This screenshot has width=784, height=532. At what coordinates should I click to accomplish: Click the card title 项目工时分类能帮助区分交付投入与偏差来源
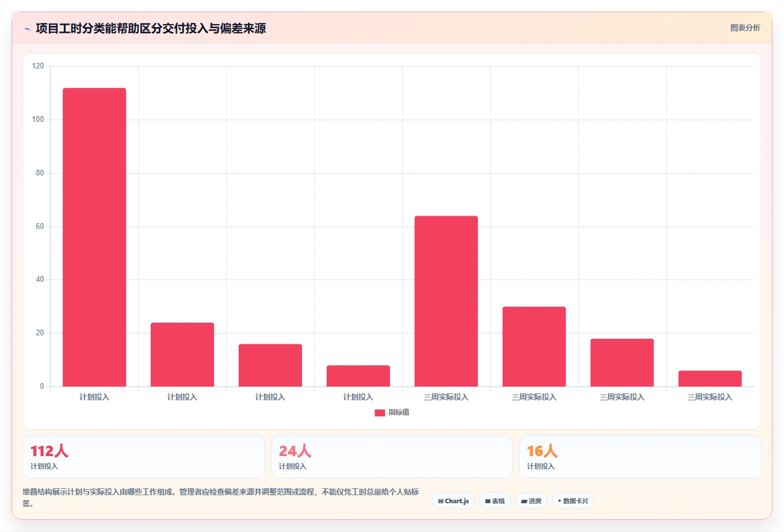coord(151,28)
